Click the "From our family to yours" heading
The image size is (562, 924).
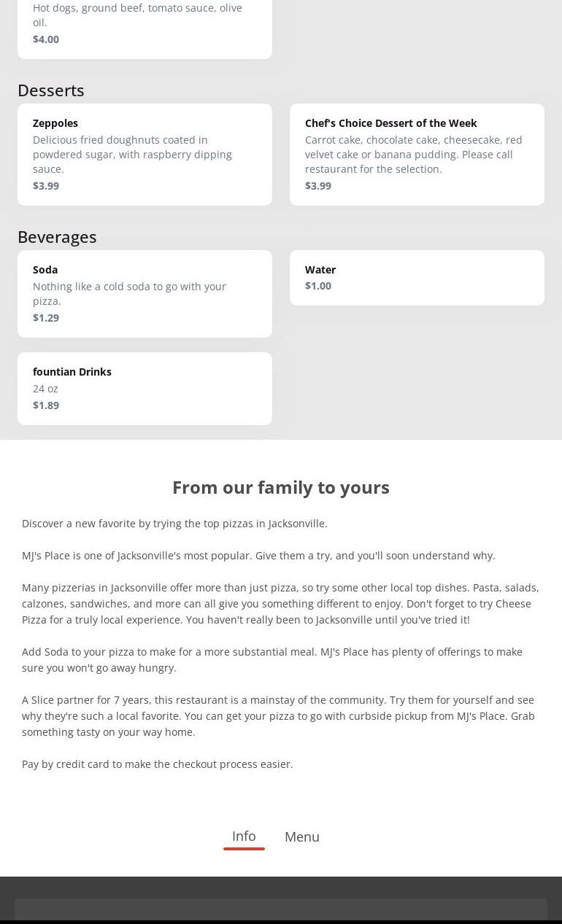coord(281,487)
